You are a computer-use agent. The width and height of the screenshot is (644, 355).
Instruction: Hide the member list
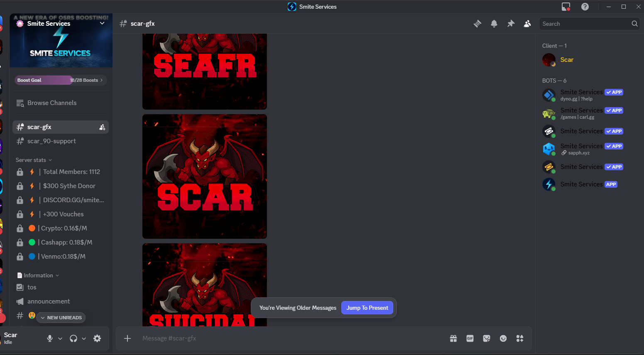coord(527,24)
